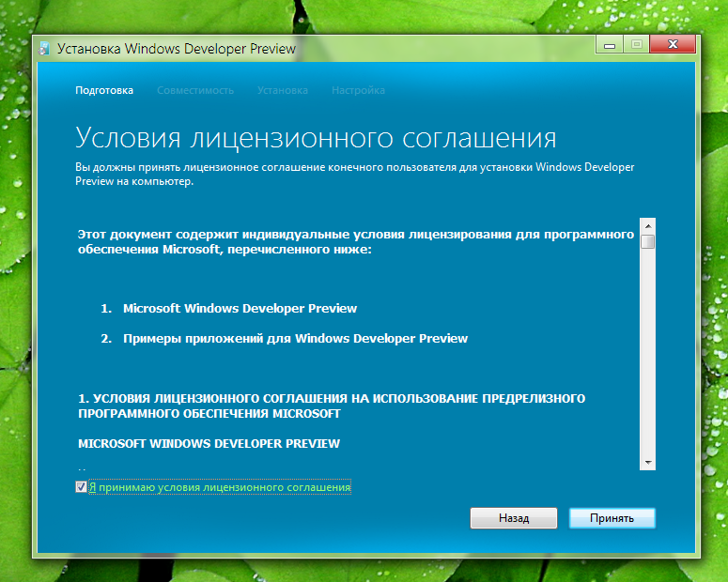The image size is (728, 582).
Task: Click the section heading '1. УСЛОВИЯ ЛИЦЕНЗИОННОГО СОГЛАШЕНИЯ'
Action: (x=332, y=406)
